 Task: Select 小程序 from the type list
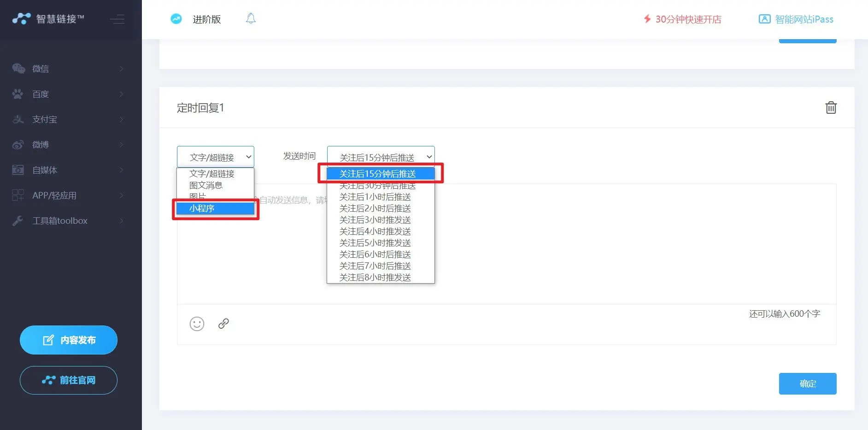(x=215, y=209)
